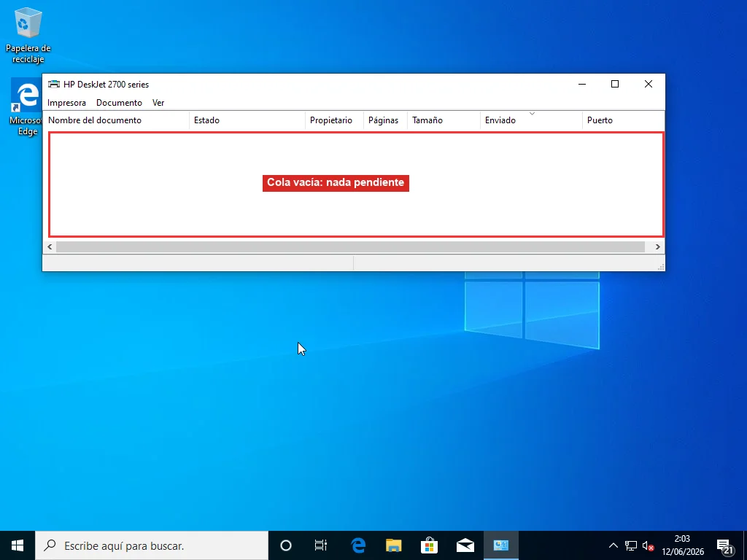The height and width of the screenshot is (560, 747).
Task: Click the horizontal scrollbar thumb
Action: 350,246
